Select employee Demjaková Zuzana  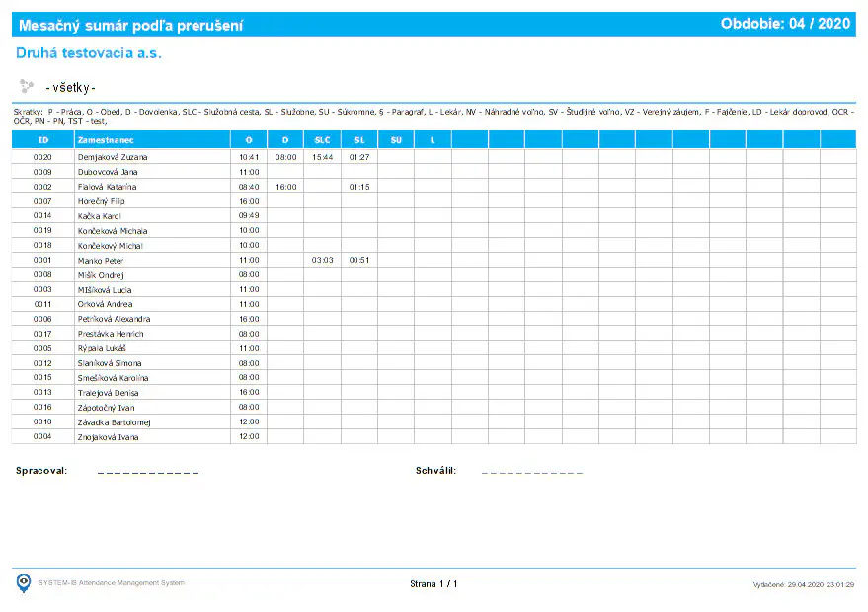click(x=113, y=157)
